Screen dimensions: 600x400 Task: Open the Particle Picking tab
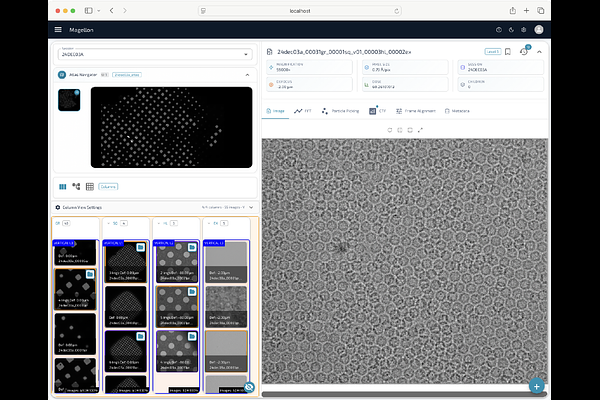[341, 111]
